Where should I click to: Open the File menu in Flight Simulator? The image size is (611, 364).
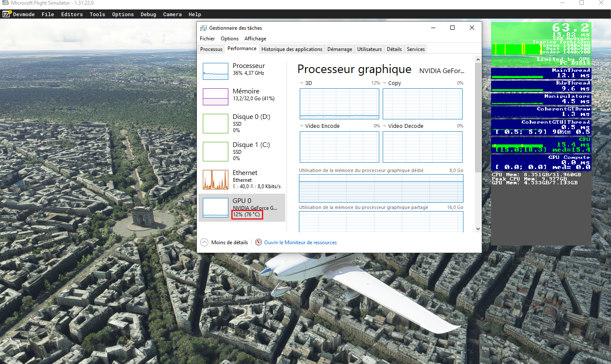48,14
